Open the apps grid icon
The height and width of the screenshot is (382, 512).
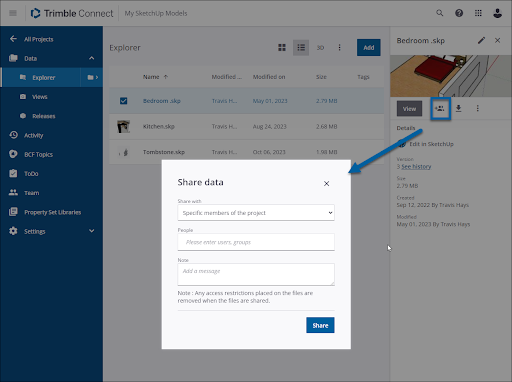[x=478, y=13]
